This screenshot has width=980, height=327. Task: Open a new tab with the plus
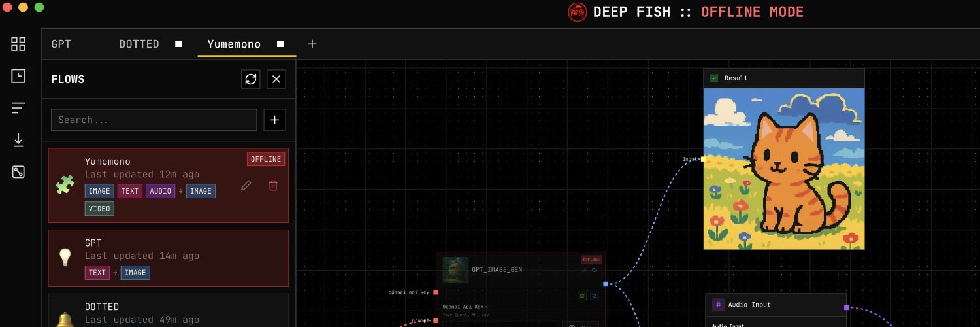[312, 44]
